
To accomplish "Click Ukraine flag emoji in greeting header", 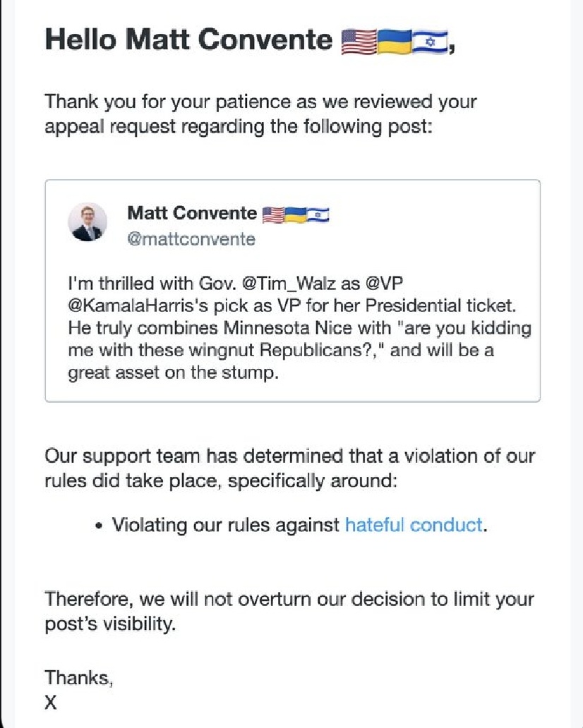I will click(395, 42).
